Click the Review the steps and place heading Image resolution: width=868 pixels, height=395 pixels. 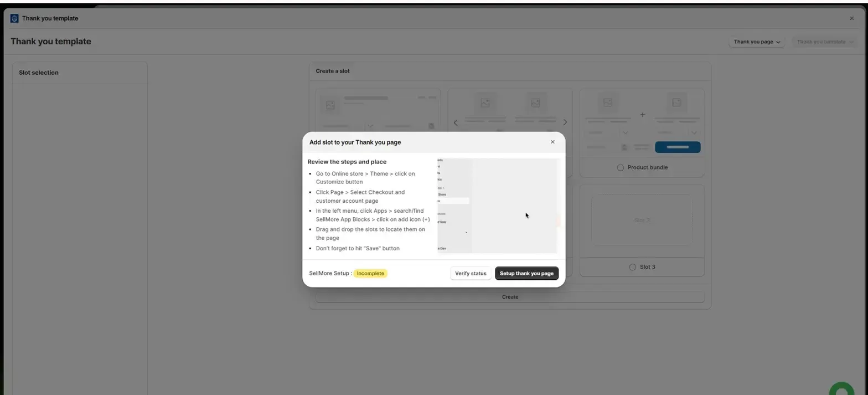pos(347,162)
